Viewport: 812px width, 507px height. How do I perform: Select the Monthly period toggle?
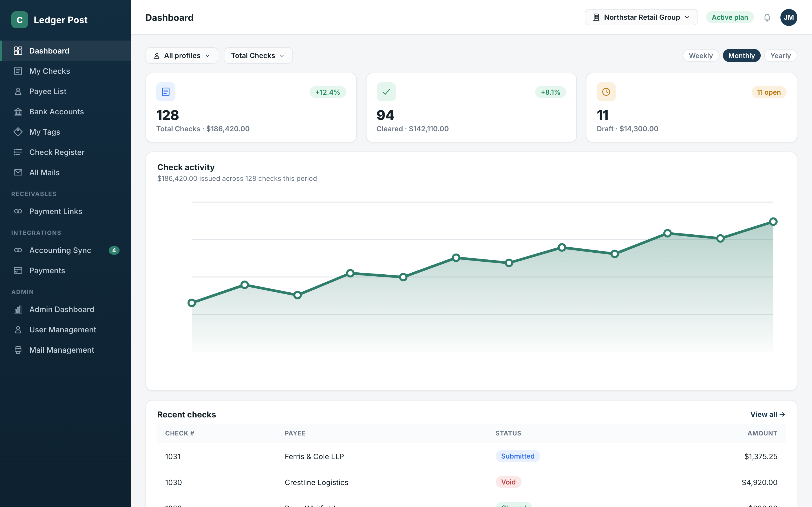(x=741, y=56)
